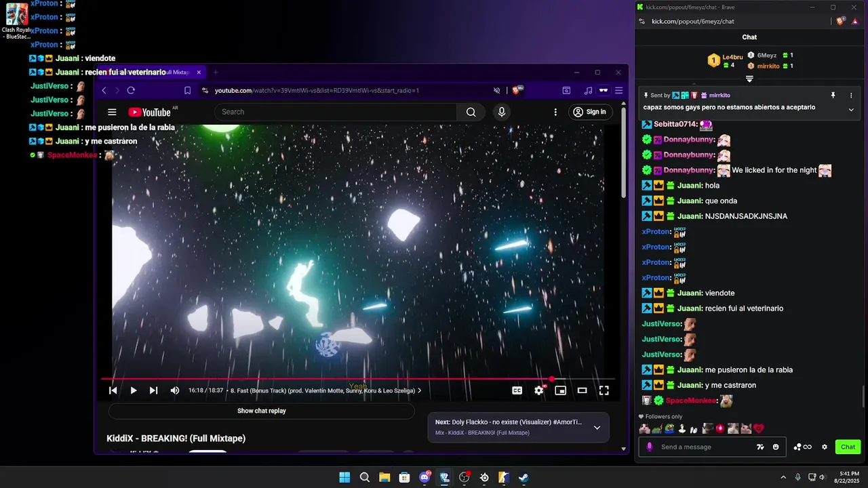Skip to previous video track
The height and width of the screenshot is (488, 868).
pos(113,390)
